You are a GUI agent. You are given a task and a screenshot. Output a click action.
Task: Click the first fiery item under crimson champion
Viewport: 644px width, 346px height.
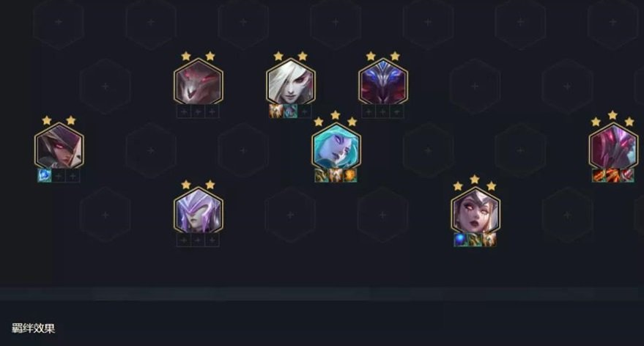[599, 175]
